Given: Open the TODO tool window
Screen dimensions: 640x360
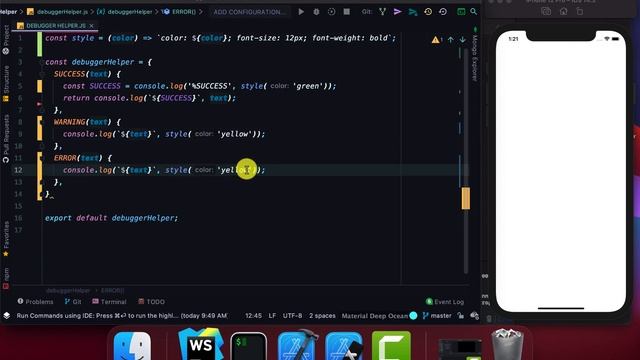Looking at the screenshot, I should pos(151,302).
